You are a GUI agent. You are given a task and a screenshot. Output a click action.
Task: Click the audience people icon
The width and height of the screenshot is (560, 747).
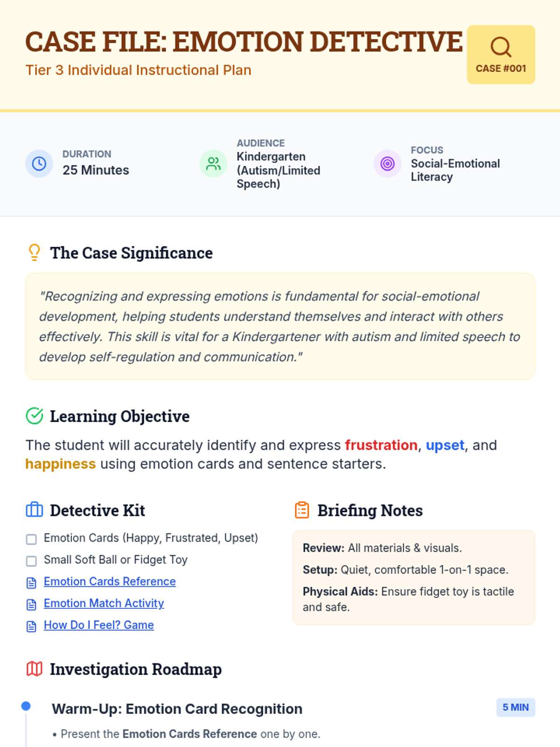click(x=213, y=163)
